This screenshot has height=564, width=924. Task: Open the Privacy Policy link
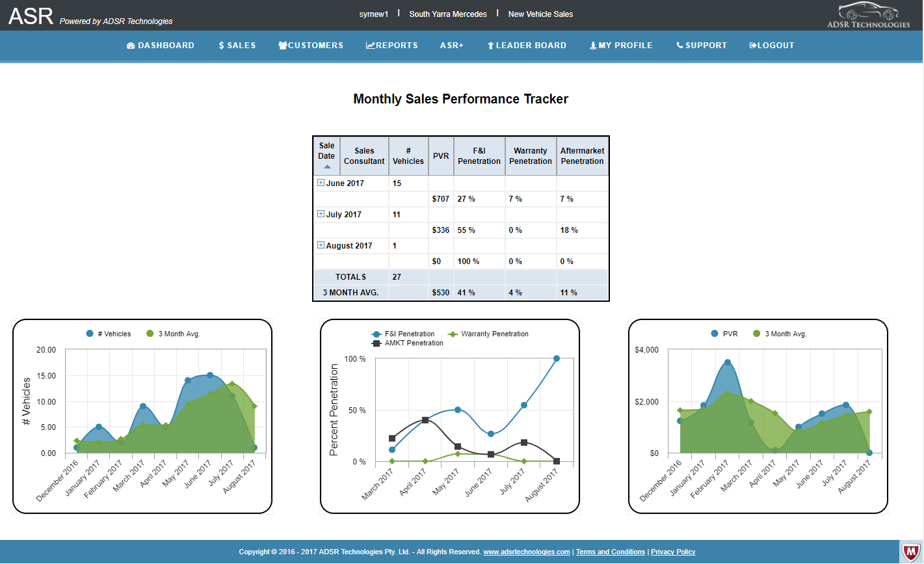tap(673, 552)
